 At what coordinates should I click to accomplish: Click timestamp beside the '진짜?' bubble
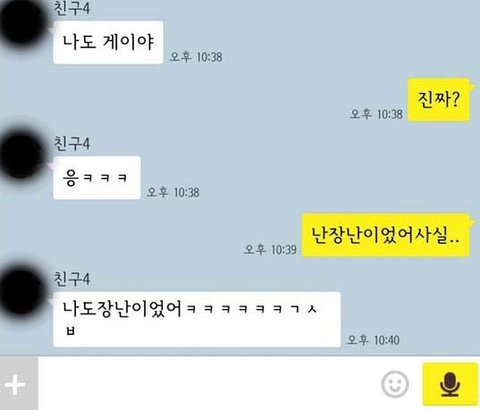coord(376,114)
